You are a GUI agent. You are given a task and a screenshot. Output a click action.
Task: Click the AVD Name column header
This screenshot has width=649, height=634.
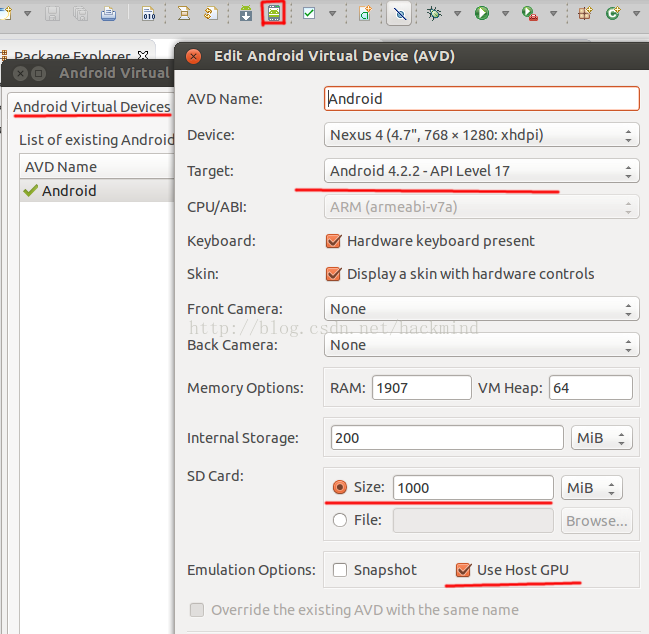tap(97, 167)
